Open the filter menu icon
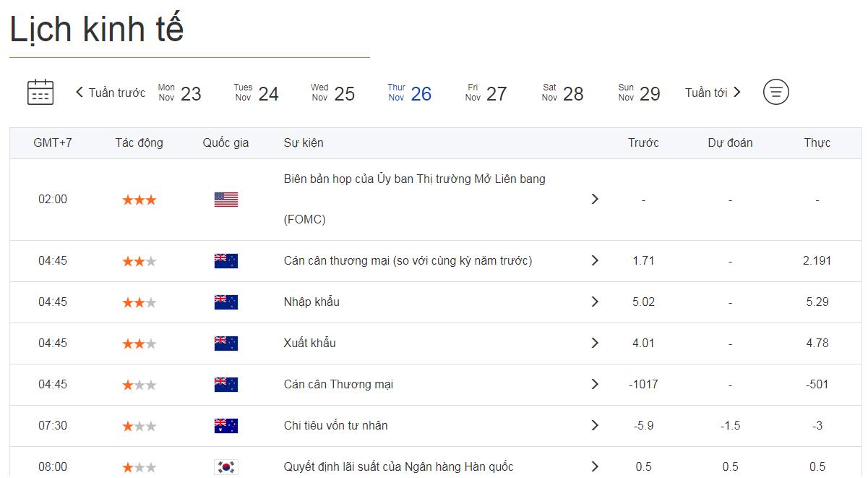868x478 pixels. click(x=775, y=92)
